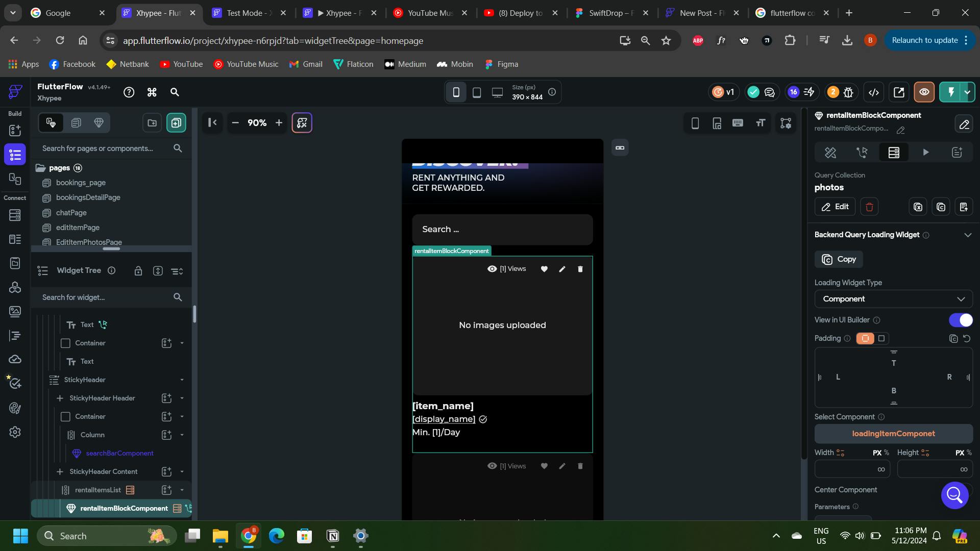The height and width of the screenshot is (551, 980).
Task: Click the loadingItemComponet component button
Action: 893,434
